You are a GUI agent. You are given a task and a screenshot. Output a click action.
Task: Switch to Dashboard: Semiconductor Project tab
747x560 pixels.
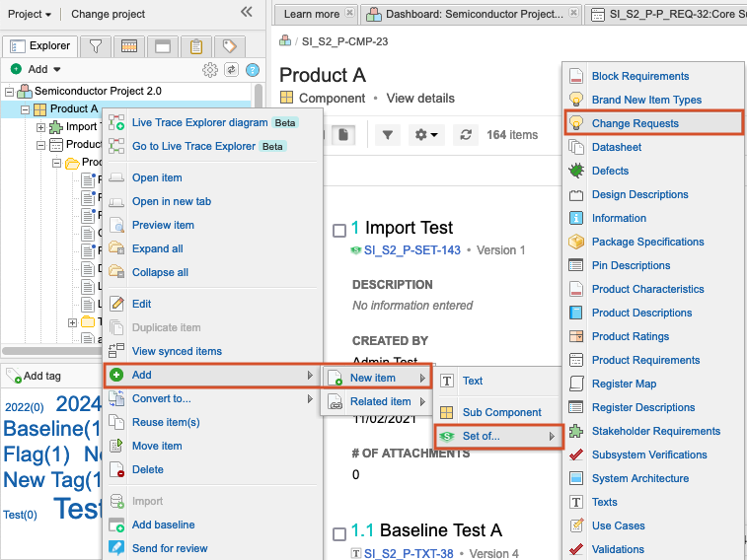(474, 14)
